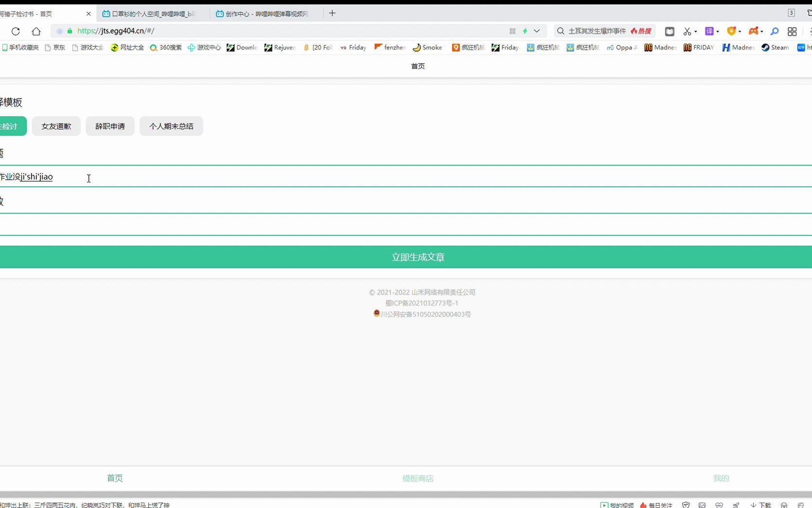Open the [20 Fol bookmark

coord(318,47)
